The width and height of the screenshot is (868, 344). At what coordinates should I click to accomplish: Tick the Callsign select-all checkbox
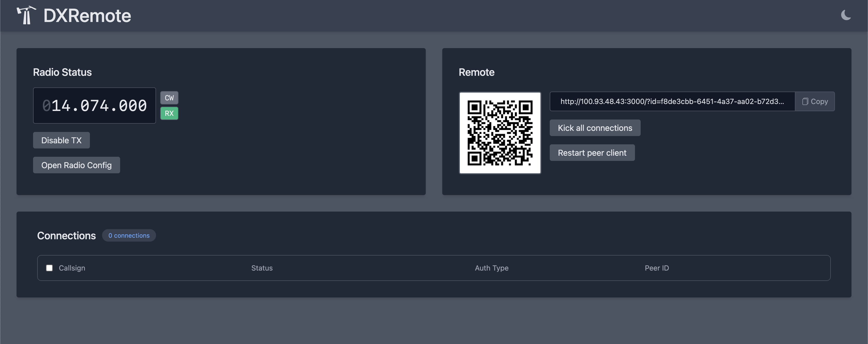(49, 268)
